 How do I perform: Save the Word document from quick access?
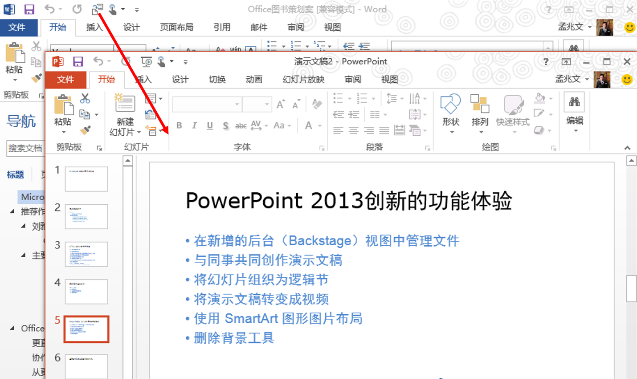(x=29, y=9)
